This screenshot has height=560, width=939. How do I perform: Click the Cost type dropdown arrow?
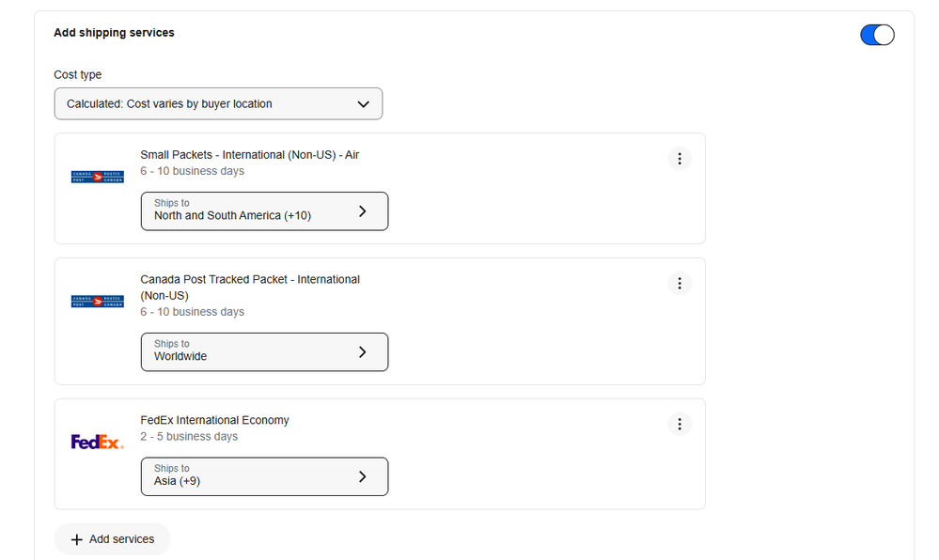(x=364, y=104)
